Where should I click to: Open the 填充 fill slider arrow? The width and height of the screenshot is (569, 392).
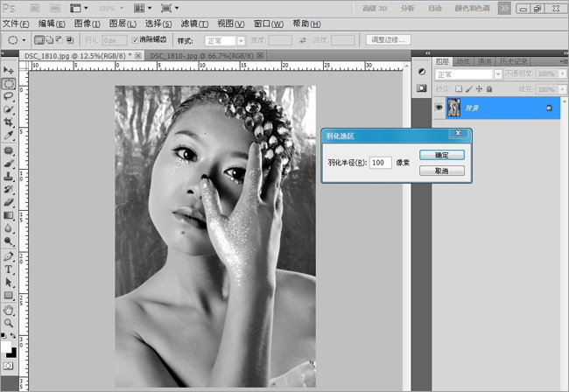563,89
